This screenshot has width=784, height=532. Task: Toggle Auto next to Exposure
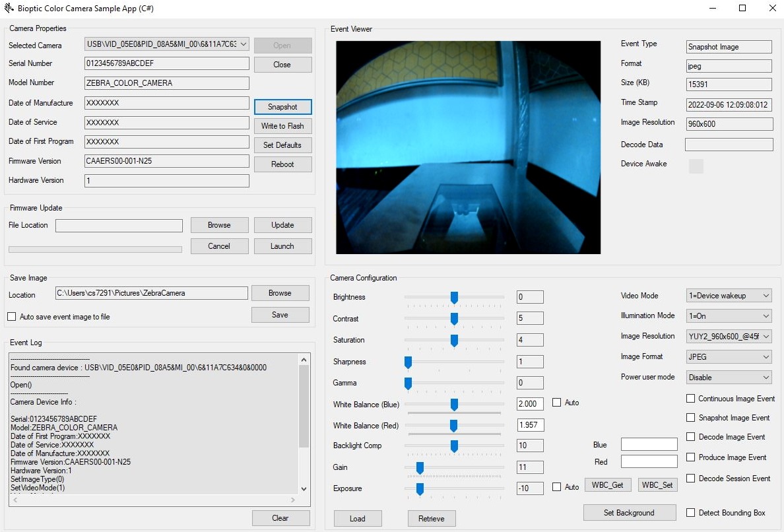point(558,486)
